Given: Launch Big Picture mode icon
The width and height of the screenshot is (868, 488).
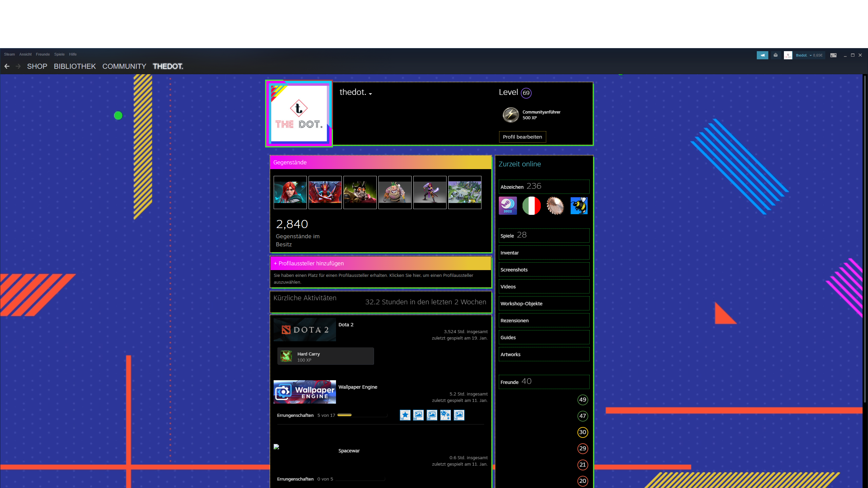Looking at the screenshot, I should 833,55.
